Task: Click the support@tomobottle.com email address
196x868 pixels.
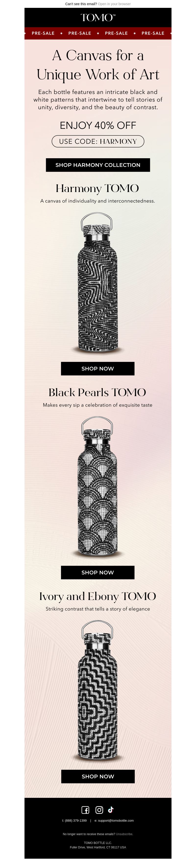Action: pos(116,821)
